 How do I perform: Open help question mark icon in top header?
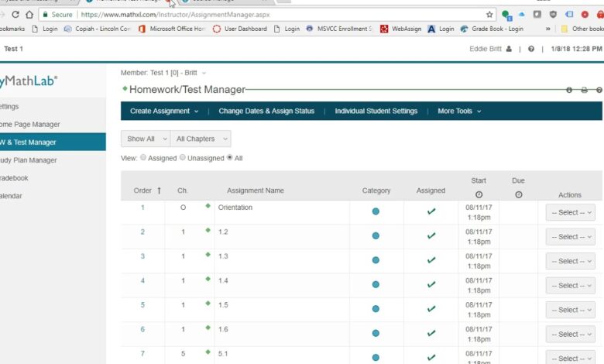[531, 49]
